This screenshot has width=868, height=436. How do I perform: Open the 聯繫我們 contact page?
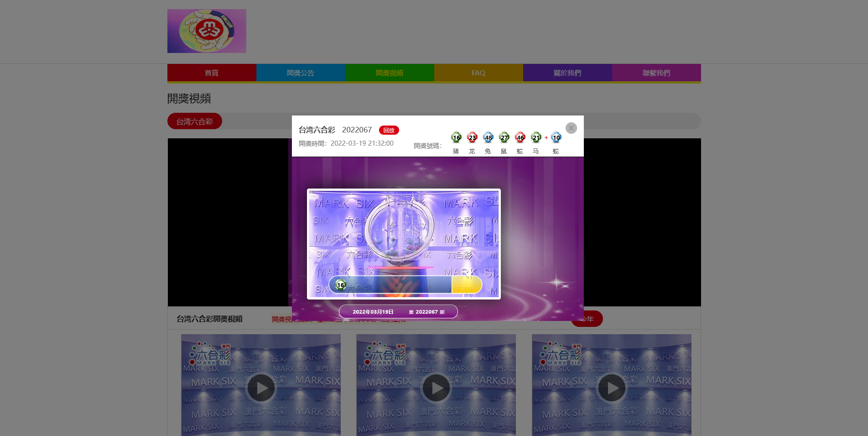pos(656,73)
